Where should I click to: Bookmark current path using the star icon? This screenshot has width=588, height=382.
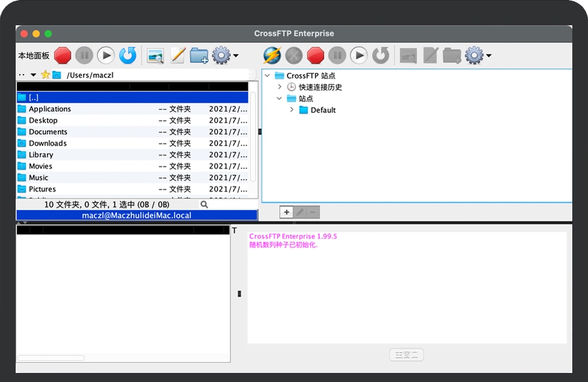click(46, 75)
